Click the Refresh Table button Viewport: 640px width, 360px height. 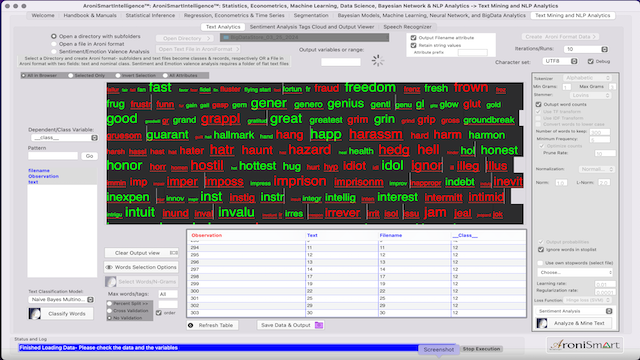[212, 325]
